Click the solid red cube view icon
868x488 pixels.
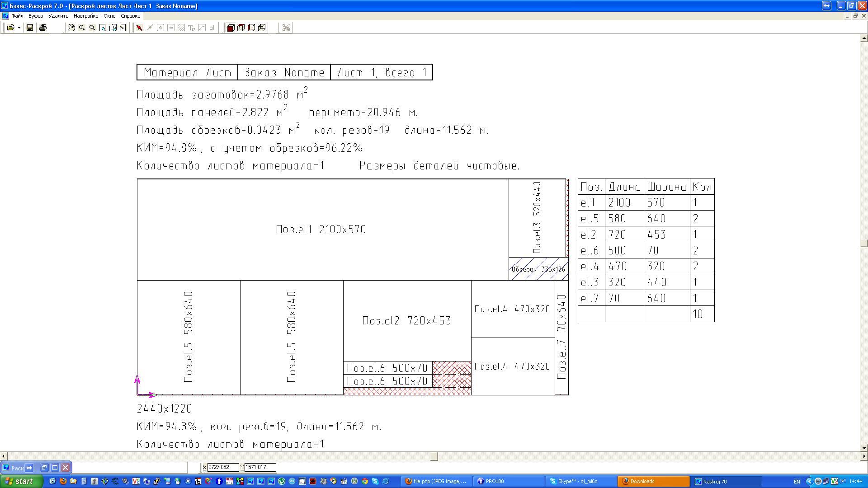[231, 28]
